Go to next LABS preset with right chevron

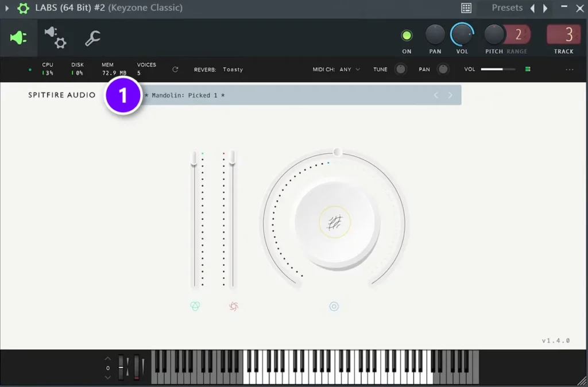pyautogui.click(x=450, y=95)
